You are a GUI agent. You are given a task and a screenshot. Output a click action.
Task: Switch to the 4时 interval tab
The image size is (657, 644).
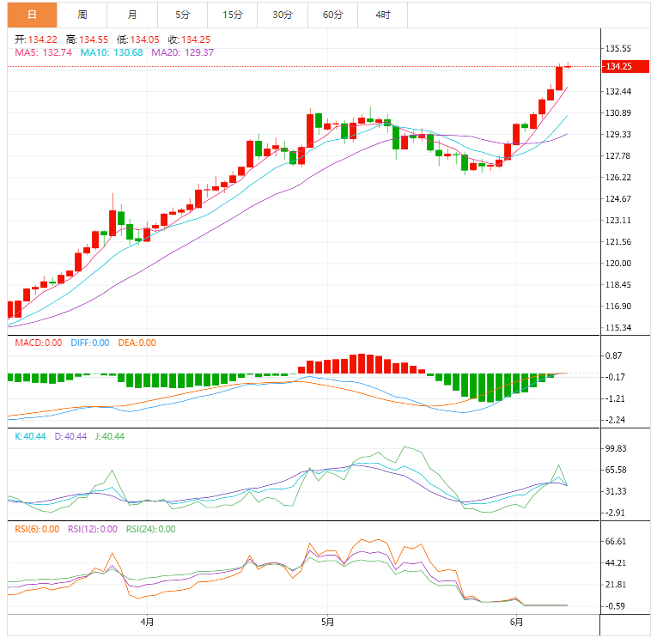[382, 15]
